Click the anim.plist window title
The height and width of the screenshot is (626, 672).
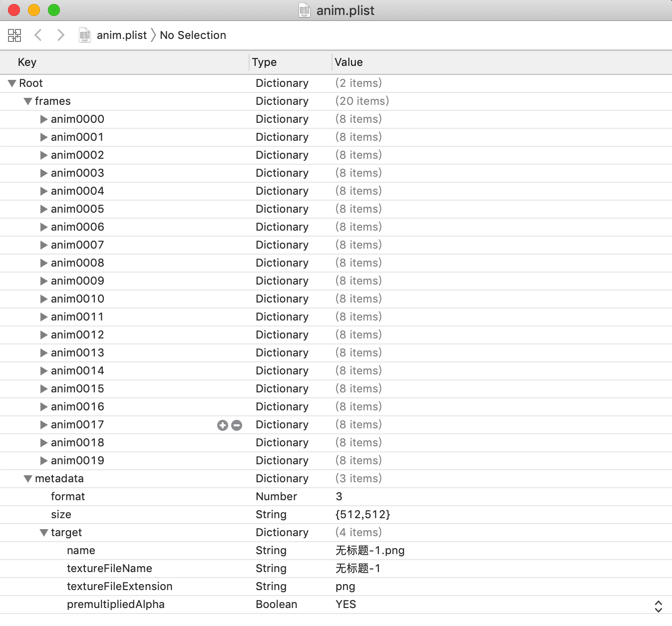345,10
